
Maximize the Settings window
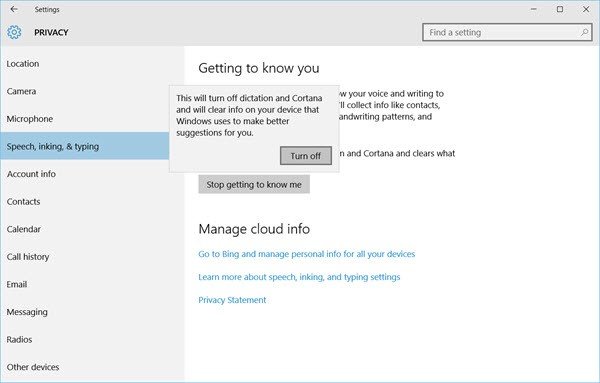pos(560,9)
